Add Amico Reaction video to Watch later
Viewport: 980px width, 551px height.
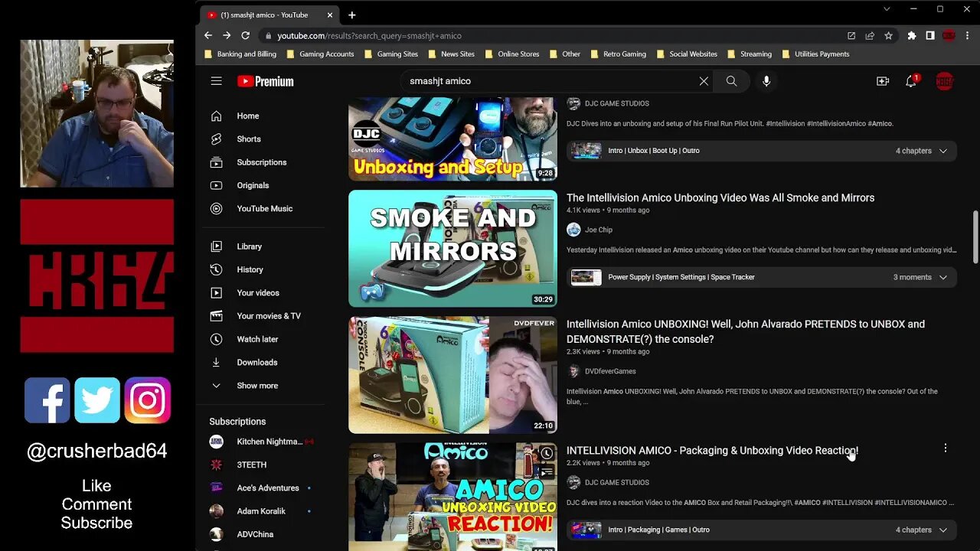coord(547,454)
